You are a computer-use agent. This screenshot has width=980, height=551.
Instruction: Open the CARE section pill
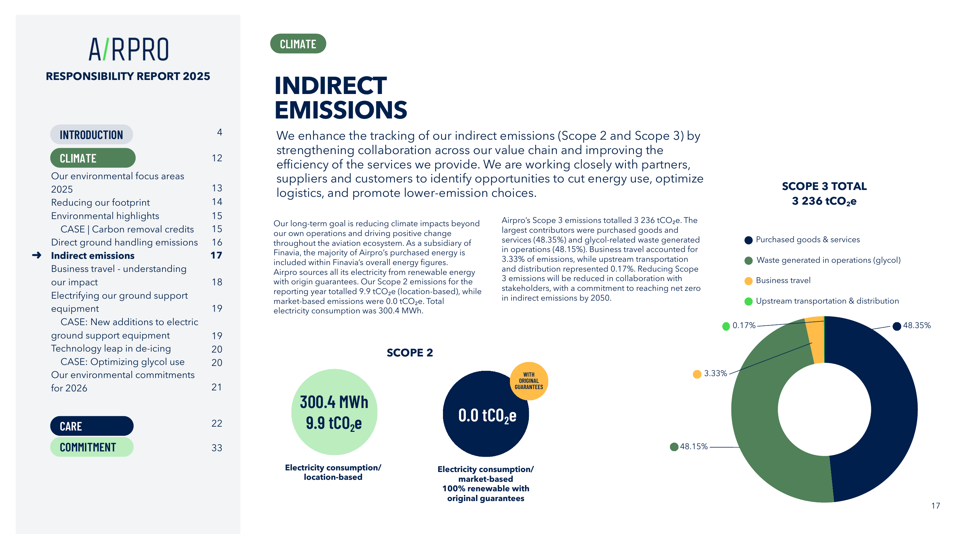[92, 426]
